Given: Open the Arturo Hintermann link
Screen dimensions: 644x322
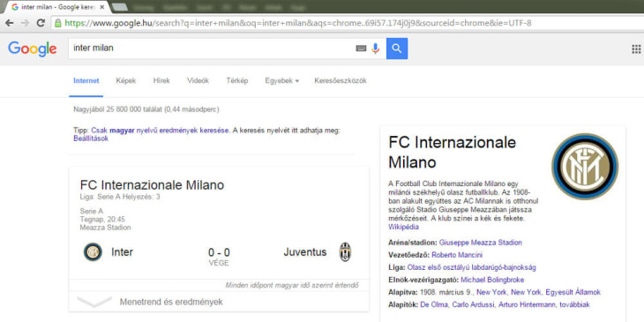Looking at the screenshot, I should [x=527, y=304].
